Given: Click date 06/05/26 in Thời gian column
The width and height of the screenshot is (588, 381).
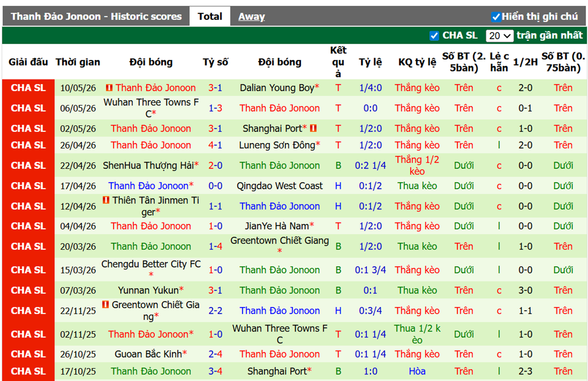Looking at the screenshot, I should pos(78,108).
